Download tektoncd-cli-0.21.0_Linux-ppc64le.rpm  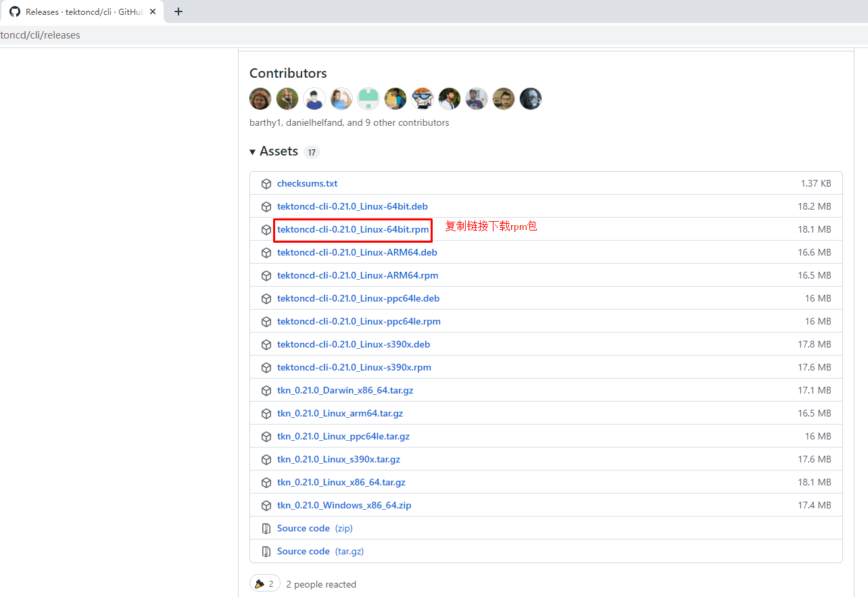pyautogui.click(x=359, y=321)
